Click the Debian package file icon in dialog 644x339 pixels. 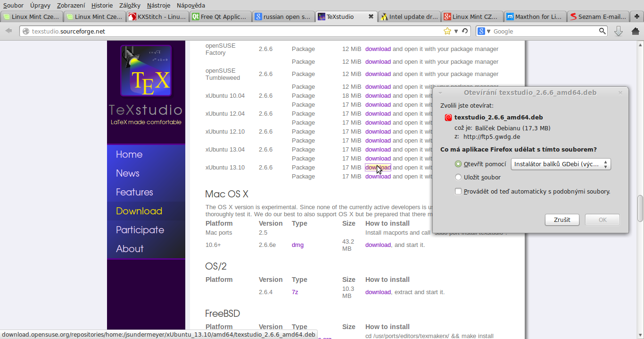[x=448, y=117]
